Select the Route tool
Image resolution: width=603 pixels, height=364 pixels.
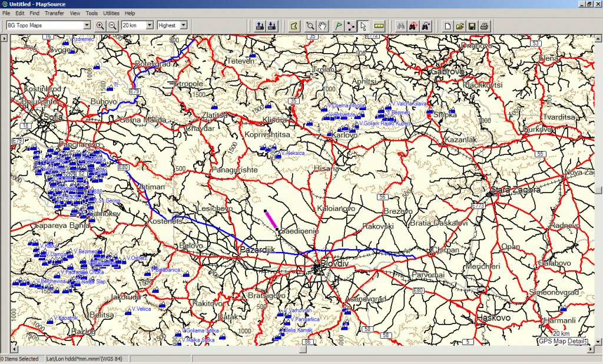[x=351, y=25]
